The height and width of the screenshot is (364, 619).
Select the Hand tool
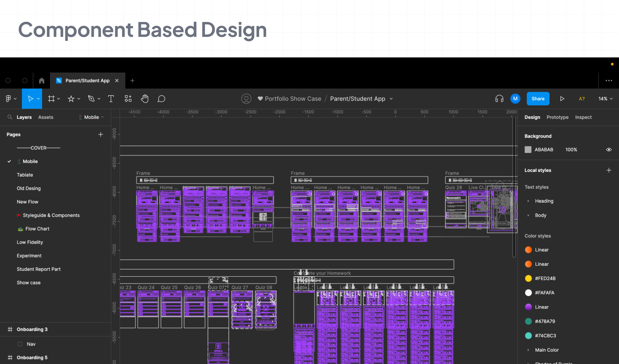click(x=145, y=99)
